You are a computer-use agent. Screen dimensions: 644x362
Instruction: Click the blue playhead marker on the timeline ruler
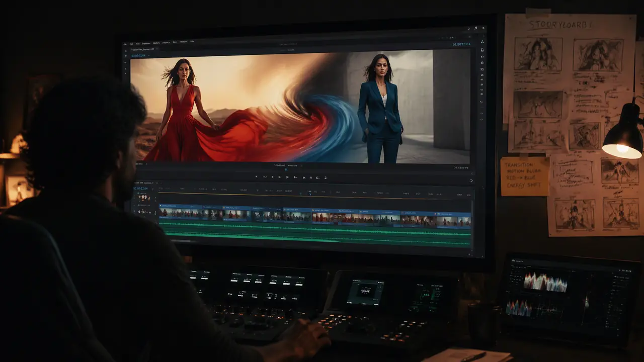[310, 193]
